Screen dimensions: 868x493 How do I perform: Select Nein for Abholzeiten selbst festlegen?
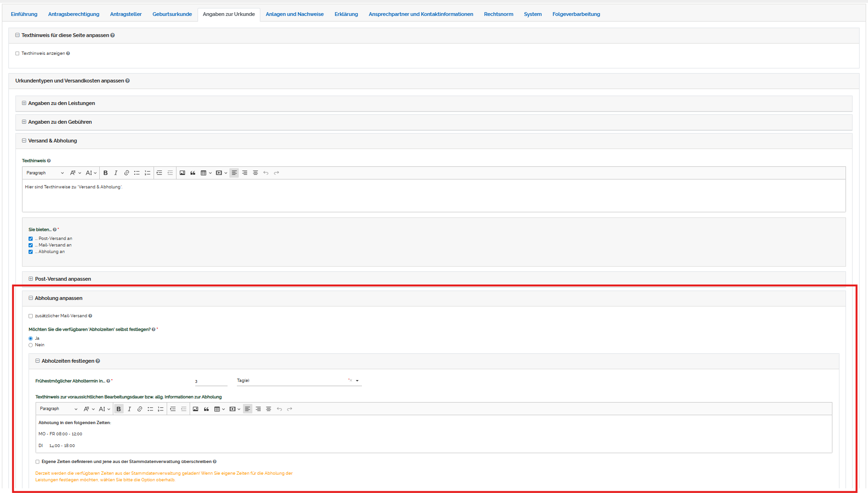[31, 345]
